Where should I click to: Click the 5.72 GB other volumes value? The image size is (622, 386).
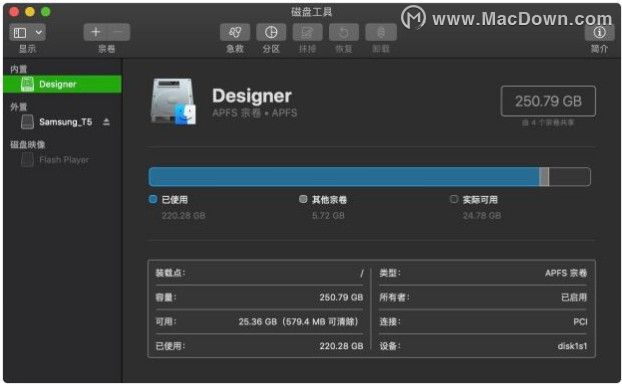pos(328,216)
